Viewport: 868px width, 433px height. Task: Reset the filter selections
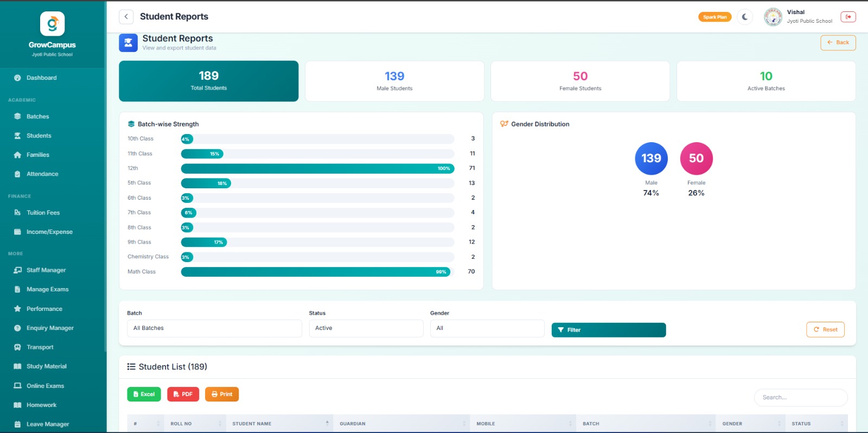(x=825, y=329)
